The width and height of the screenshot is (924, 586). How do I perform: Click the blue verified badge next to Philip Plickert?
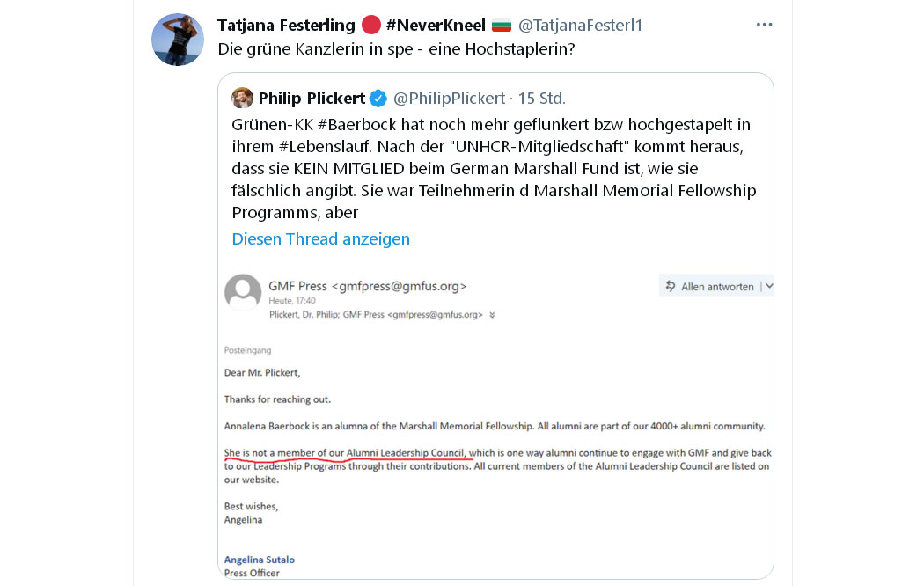tap(378, 99)
